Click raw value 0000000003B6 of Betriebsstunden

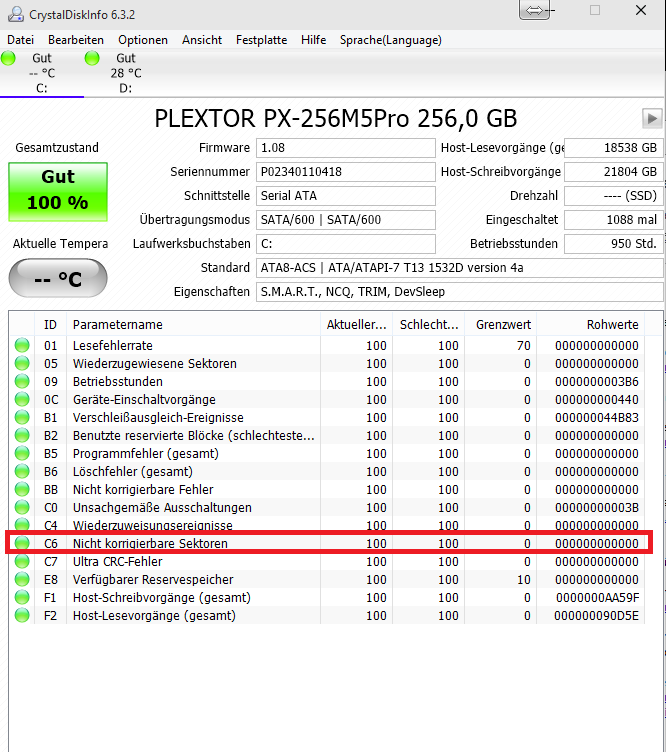pos(596,381)
